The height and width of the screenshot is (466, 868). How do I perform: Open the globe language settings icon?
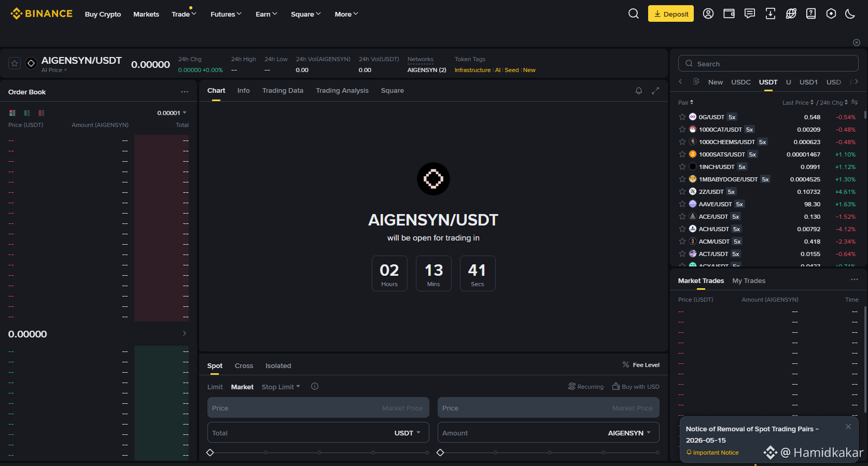tap(791, 13)
